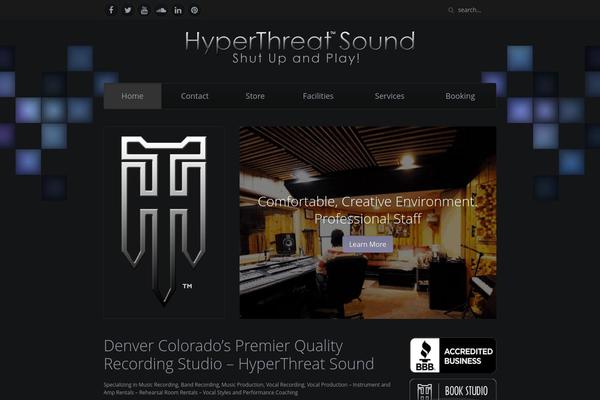Click the Denver Colorado's Premier Quality heading
600x400 pixels.
(239, 355)
